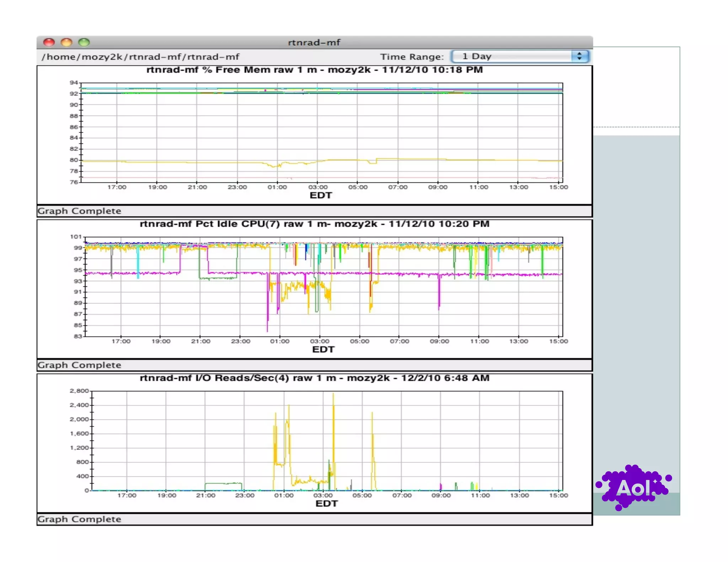Click the 2,800 y-axis label on I/O graph
This screenshot has width=728, height=562.
coord(79,391)
